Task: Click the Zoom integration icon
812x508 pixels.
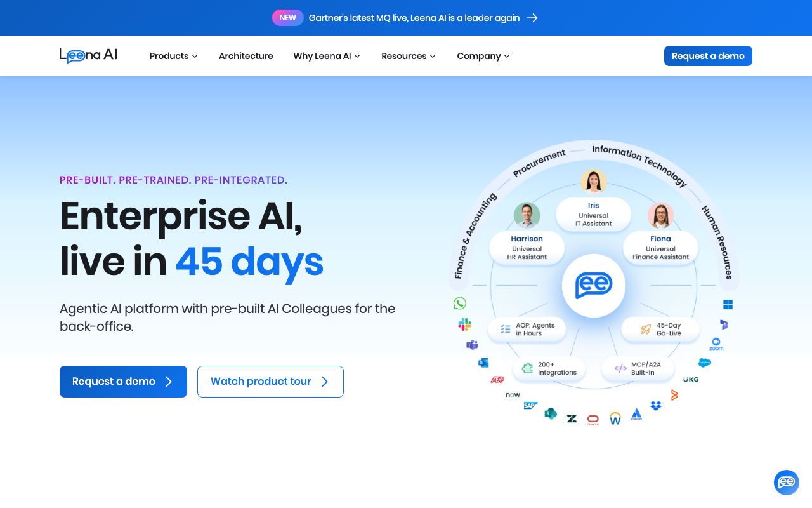Action: [x=716, y=345]
